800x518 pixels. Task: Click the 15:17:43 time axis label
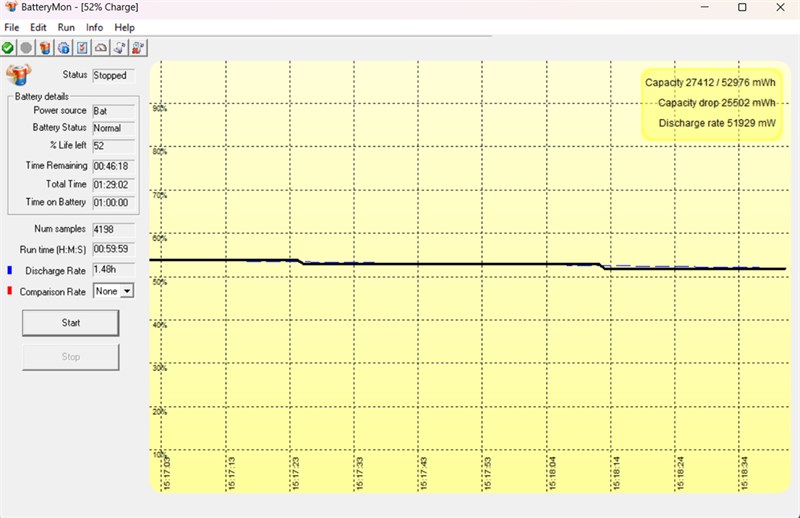423,474
